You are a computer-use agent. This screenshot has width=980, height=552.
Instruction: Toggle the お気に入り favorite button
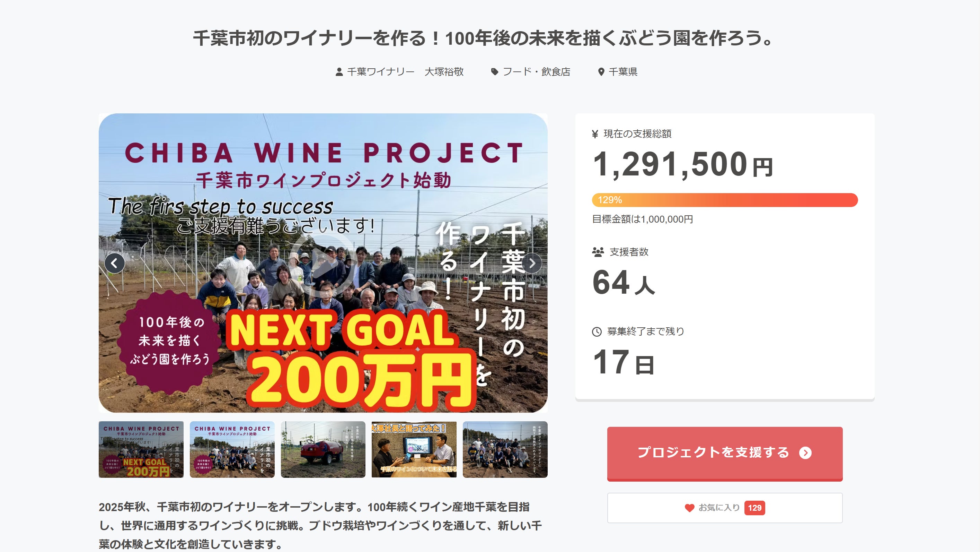[724, 508]
